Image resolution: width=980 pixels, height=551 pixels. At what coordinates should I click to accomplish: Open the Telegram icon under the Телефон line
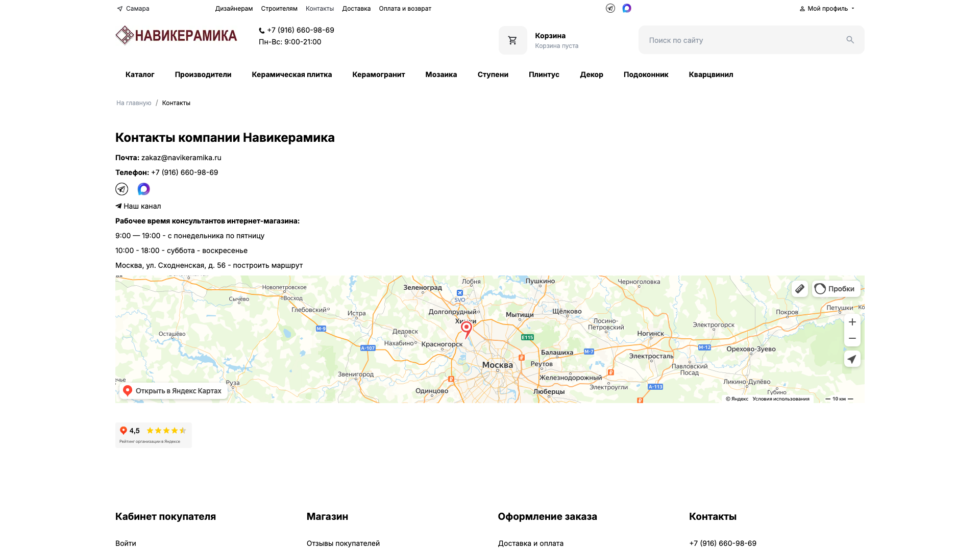121,189
